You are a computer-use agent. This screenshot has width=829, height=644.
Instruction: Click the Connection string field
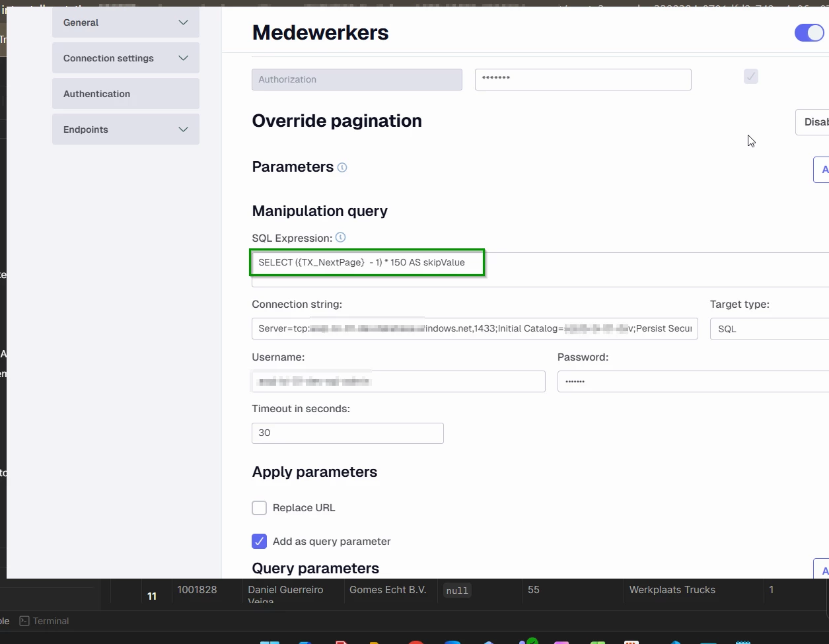click(475, 329)
